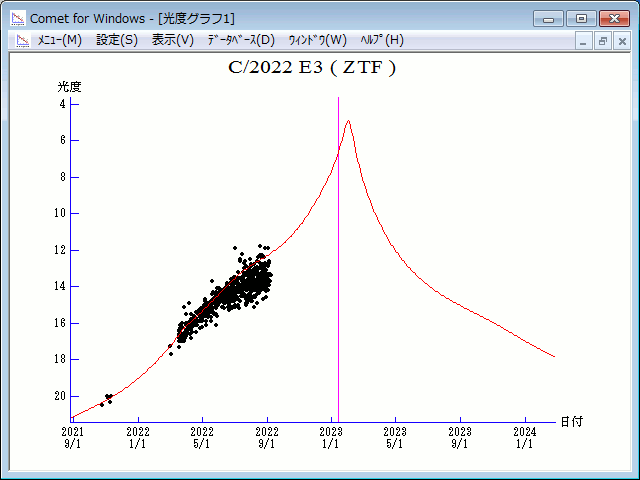Click the magnitude 4 axis label
Viewport: 640px width, 480px height.
62,104
